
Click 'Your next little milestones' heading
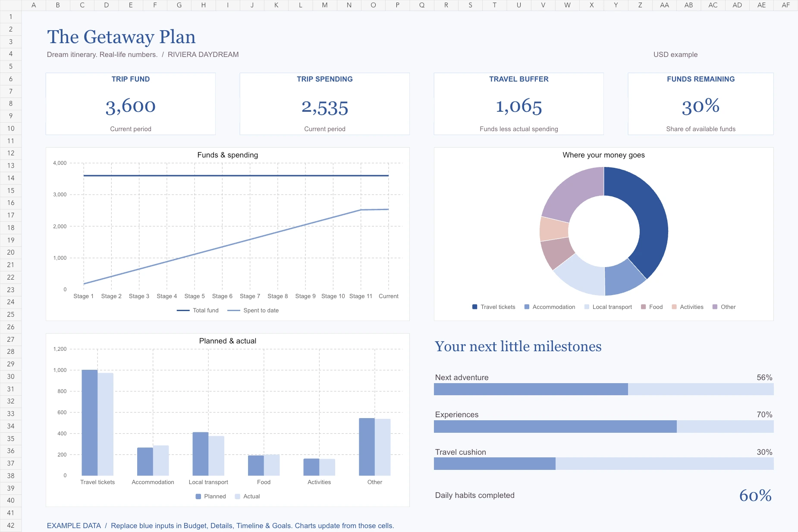[518, 346]
